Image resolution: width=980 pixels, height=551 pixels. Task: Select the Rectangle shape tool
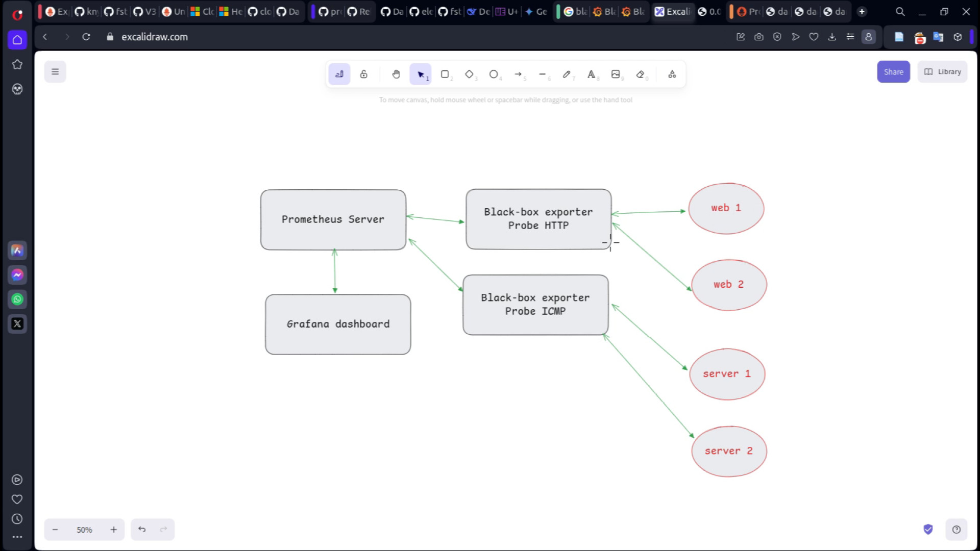[445, 74]
